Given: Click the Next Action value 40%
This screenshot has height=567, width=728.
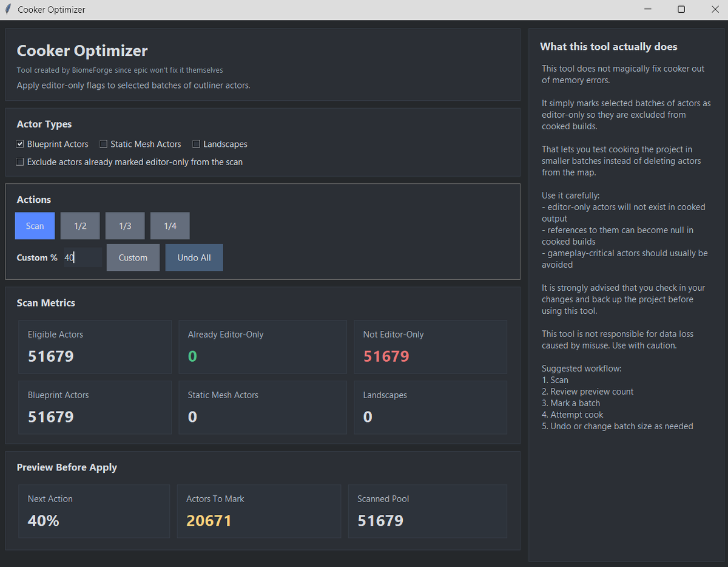Looking at the screenshot, I should click(44, 521).
